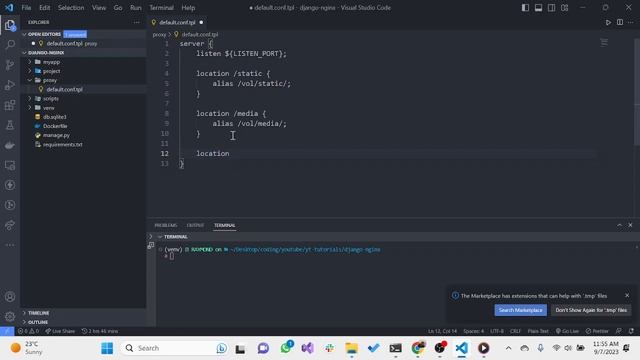Image resolution: width=640 pixels, height=360 pixels.
Task: Start Live Share from status bar
Action: pyautogui.click(x=60, y=331)
